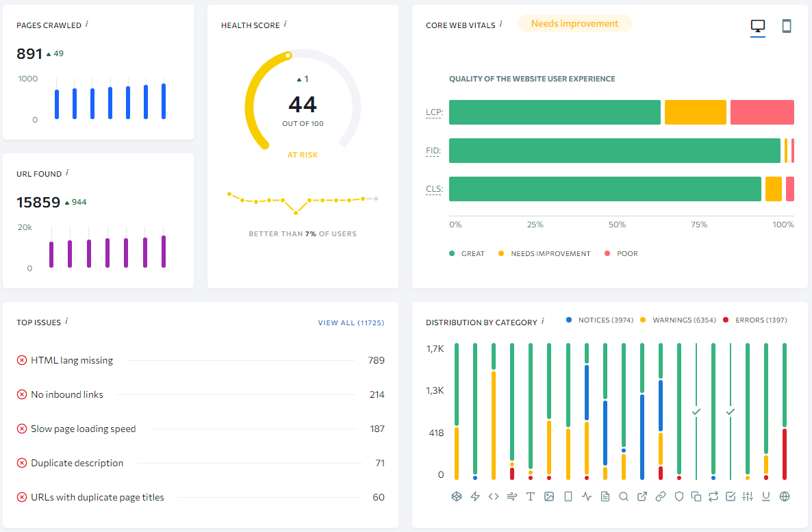The height and width of the screenshot is (532, 812).
Task: Open info tooltip next to Distribution by Category
Action: [543, 321]
